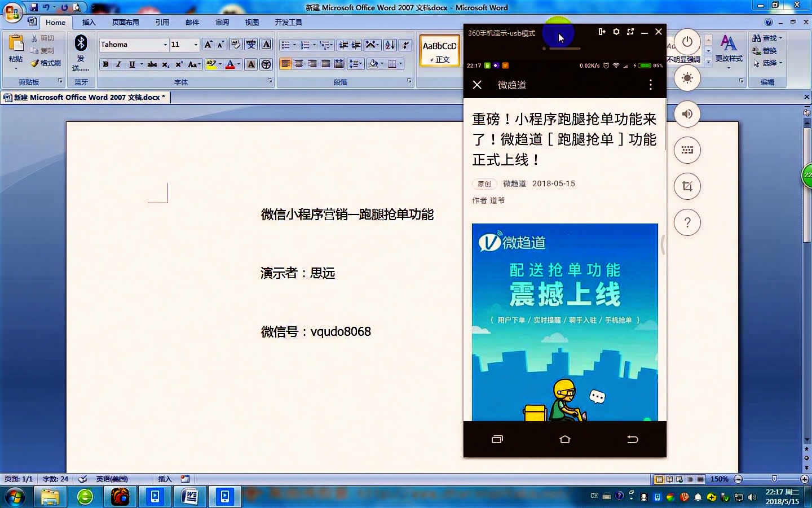Click 微趋道 account link in article
Image resolution: width=812 pixels, height=508 pixels.
tap(514, 183)
